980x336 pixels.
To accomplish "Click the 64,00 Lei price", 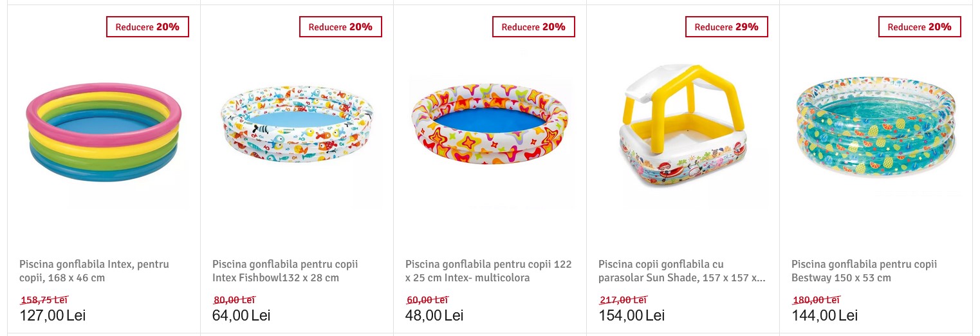I will pos(241,315).
